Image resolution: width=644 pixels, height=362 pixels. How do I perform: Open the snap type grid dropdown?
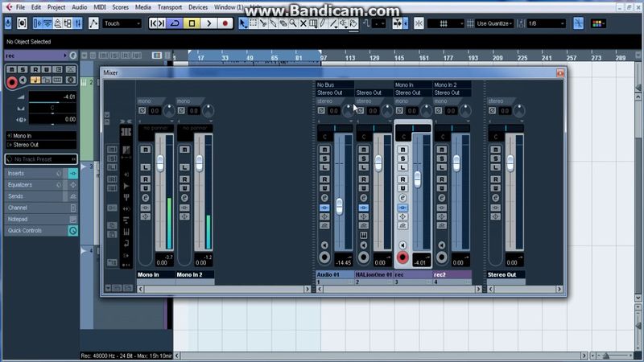pos(446,23)
